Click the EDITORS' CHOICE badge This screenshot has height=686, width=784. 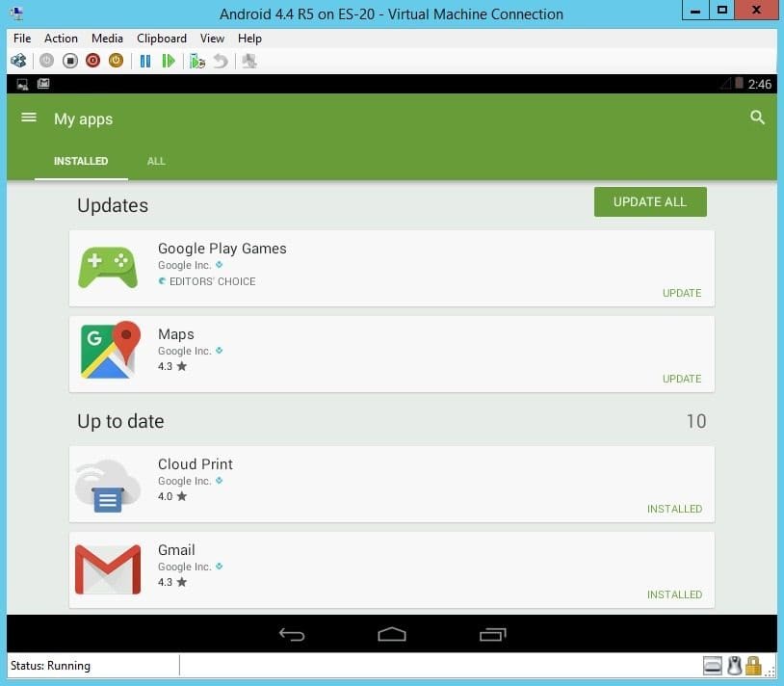click(x=207, y=281)
